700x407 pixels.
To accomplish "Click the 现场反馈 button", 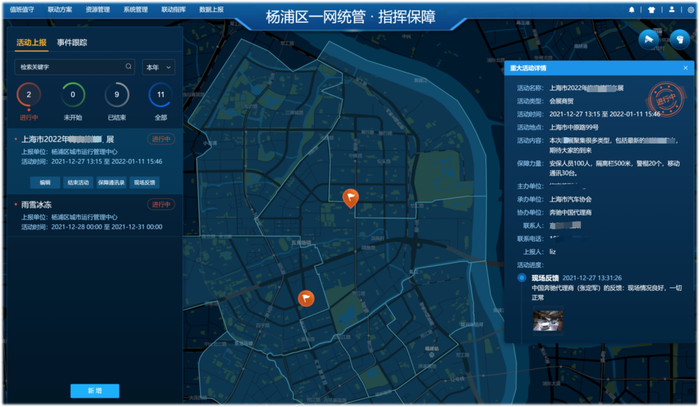I will pyautogui.click(x=145, y=183).
